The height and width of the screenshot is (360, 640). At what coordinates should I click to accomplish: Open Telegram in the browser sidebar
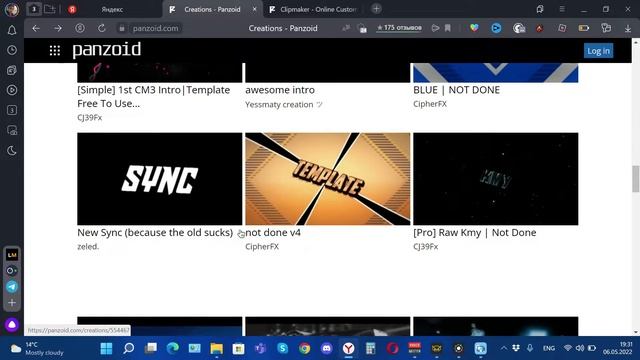[x=12, y=287]
